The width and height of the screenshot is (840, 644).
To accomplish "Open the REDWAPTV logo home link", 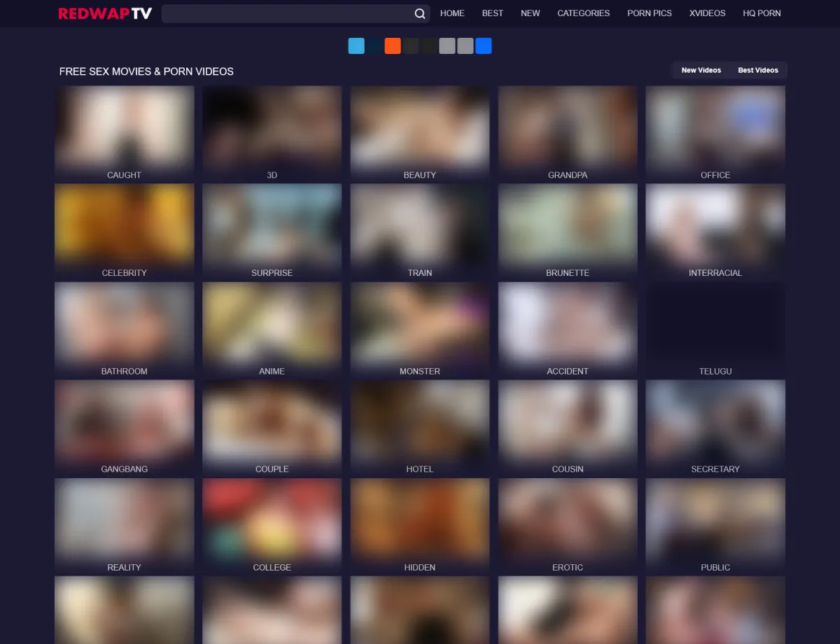I will click(x=105, y=13).
